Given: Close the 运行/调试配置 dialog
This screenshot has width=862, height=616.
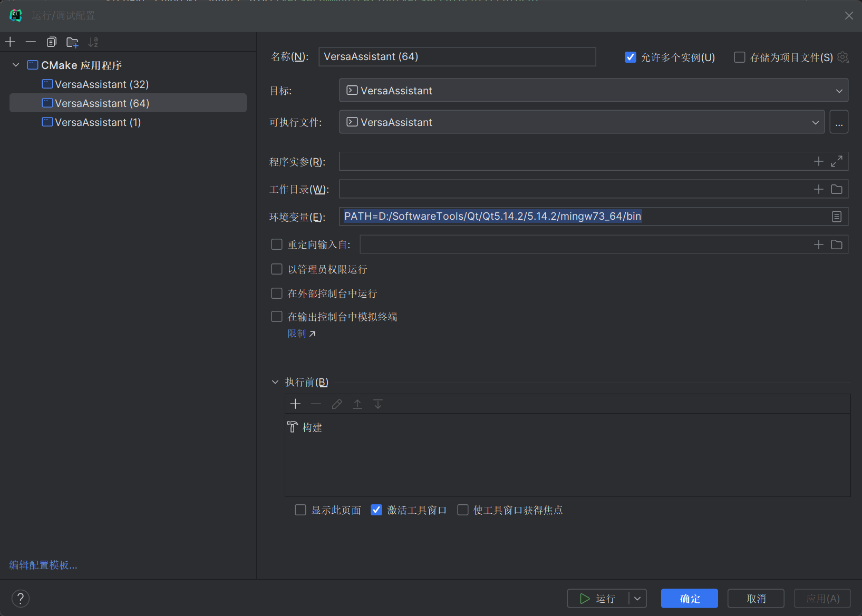Looking at the screenshot, I should 849,16.
